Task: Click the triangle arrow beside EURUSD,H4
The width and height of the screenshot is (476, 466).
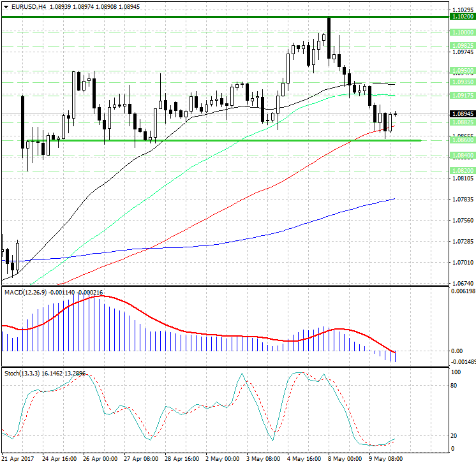Action: [x=6, y=6]
